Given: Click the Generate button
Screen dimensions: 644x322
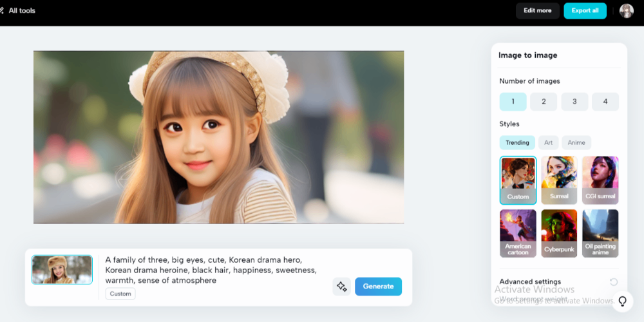Looking at the screenshot, I should click(378, 287).
